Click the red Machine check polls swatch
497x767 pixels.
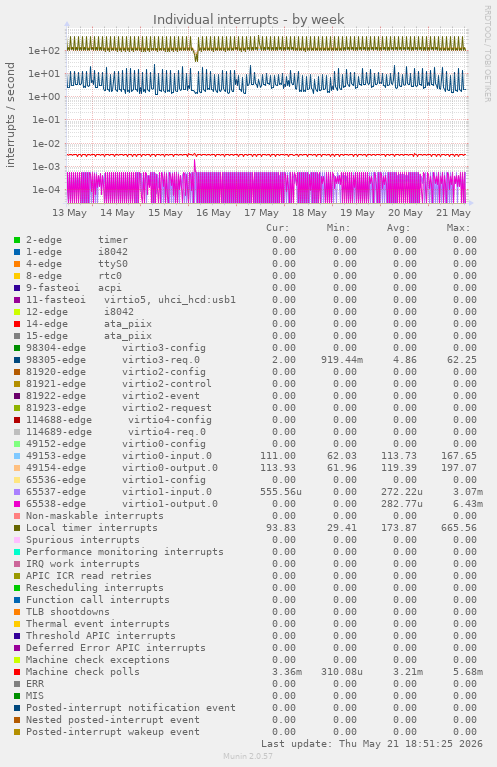(x=17, y=672)
